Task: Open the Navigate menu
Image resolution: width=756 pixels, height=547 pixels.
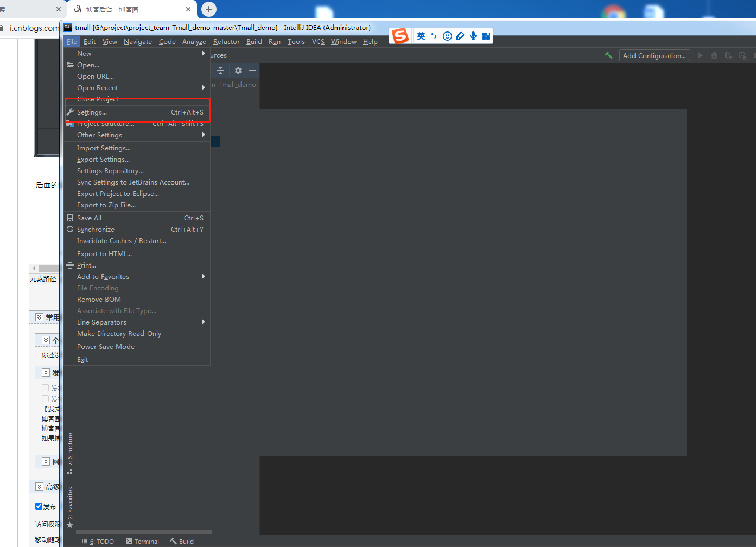Action: pyautogui.click(x=138, y=41)
